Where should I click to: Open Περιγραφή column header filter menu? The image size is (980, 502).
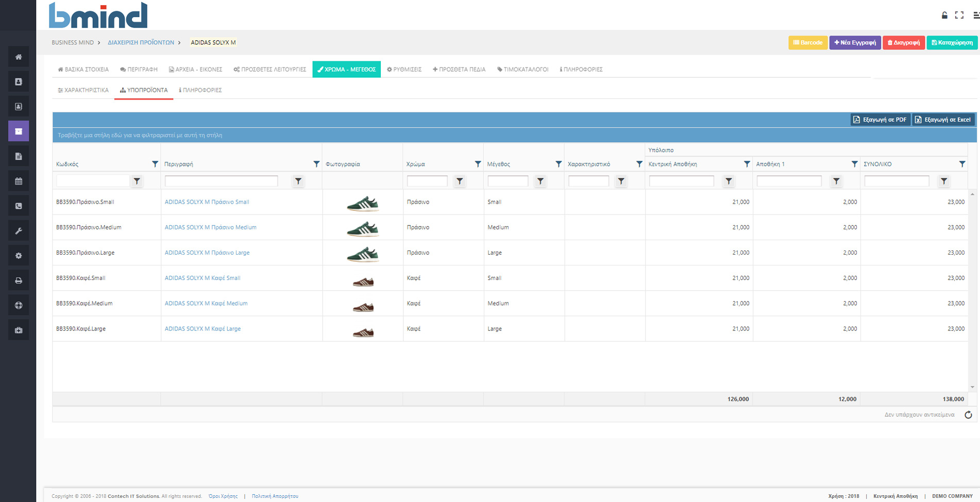click(x=316, y=164)
